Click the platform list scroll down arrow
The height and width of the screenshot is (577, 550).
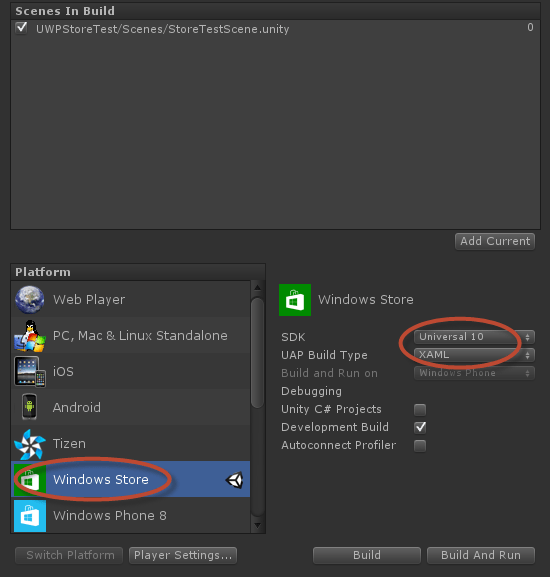coord(258,525)
